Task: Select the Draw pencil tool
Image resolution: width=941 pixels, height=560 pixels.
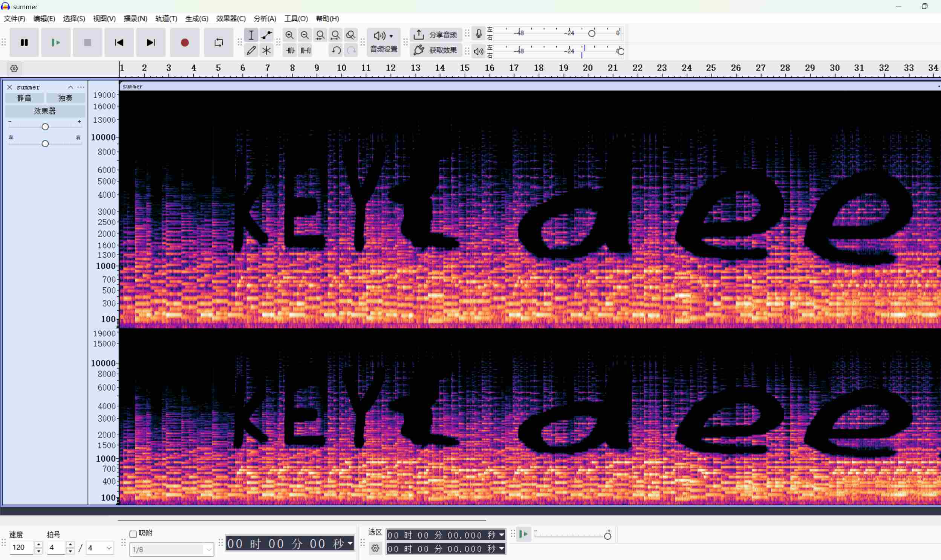Action: coord(251,50)
